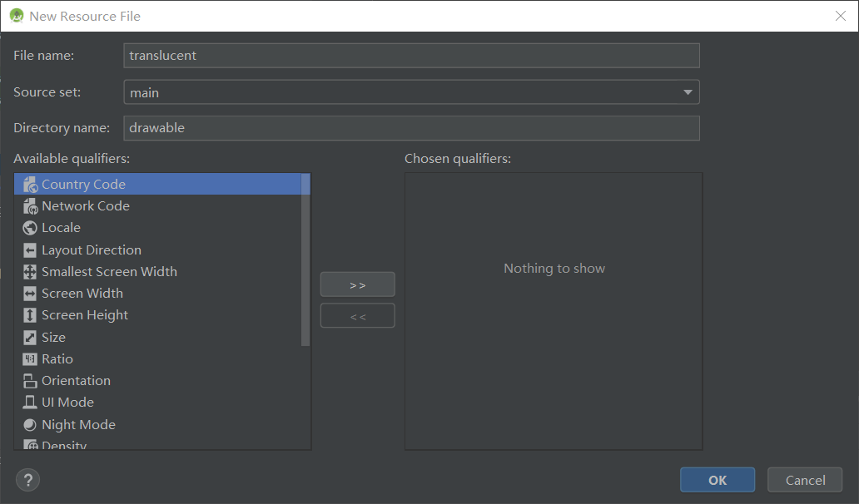Viewport: 859px width, 504px height.
Task: Select the Size qualifier label
Action: point(53,338)
